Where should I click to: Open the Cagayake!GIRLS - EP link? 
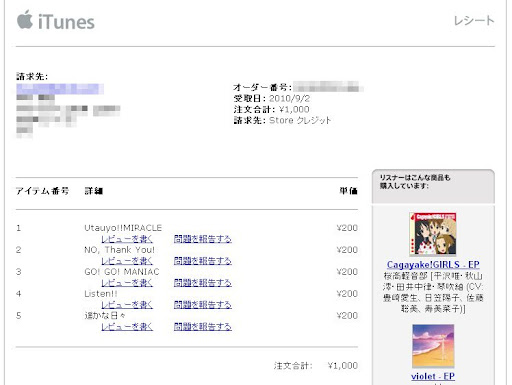coord(433,265)
